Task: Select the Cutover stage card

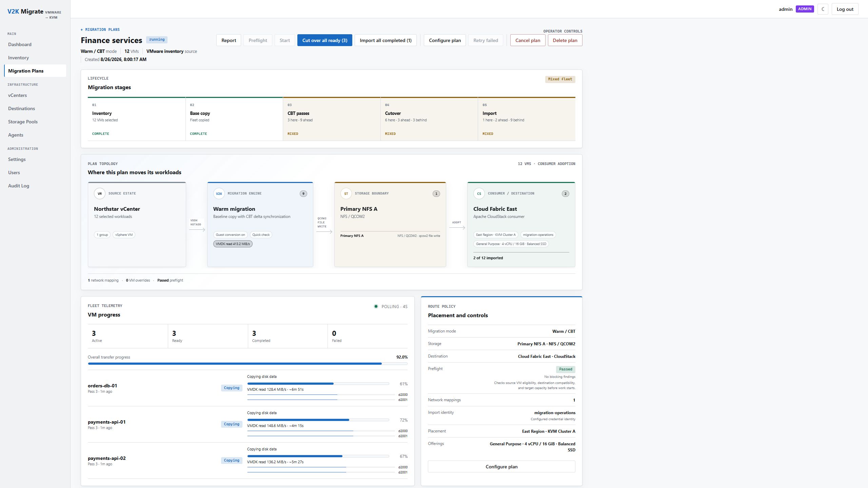Action: 429,119
